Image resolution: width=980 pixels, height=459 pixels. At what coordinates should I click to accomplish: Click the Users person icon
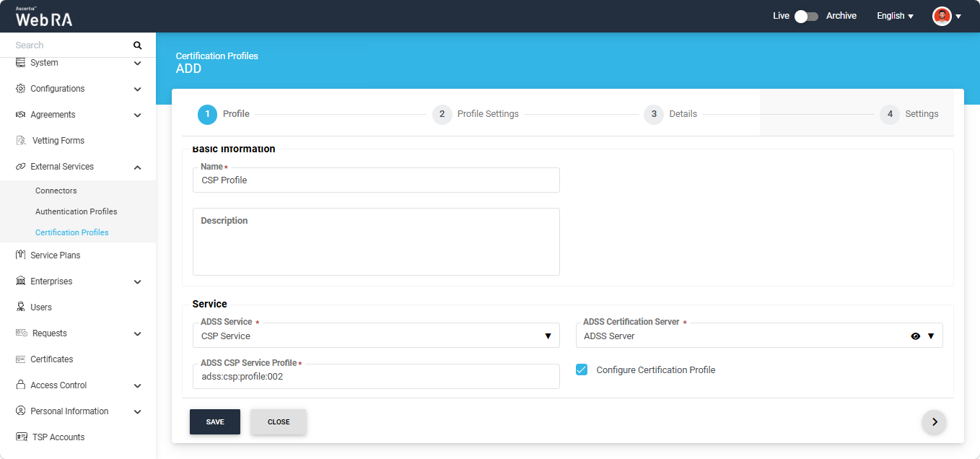point(20,307)
